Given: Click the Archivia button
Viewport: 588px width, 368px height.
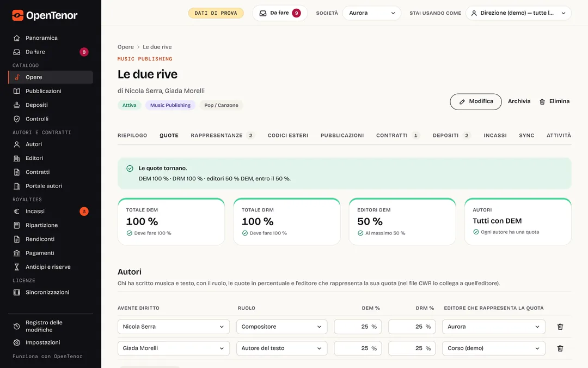Looking at the screenshot, I should tap(519, 101).
